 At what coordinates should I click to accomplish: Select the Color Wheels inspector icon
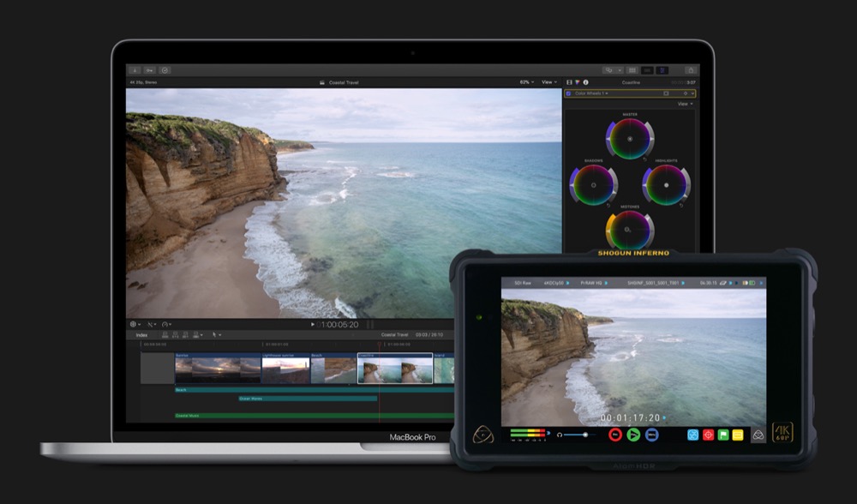pos(577,82)
